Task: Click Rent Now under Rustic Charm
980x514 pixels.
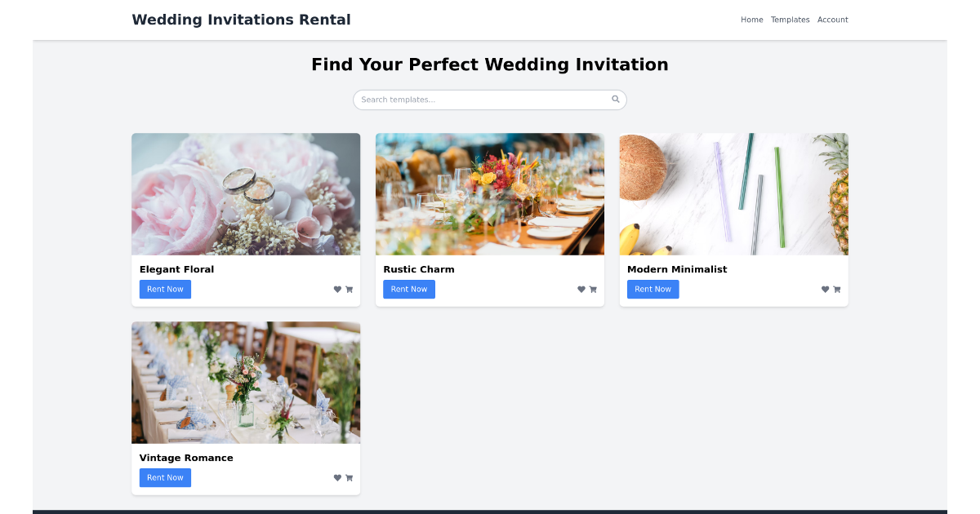Action: click(408, 289)
